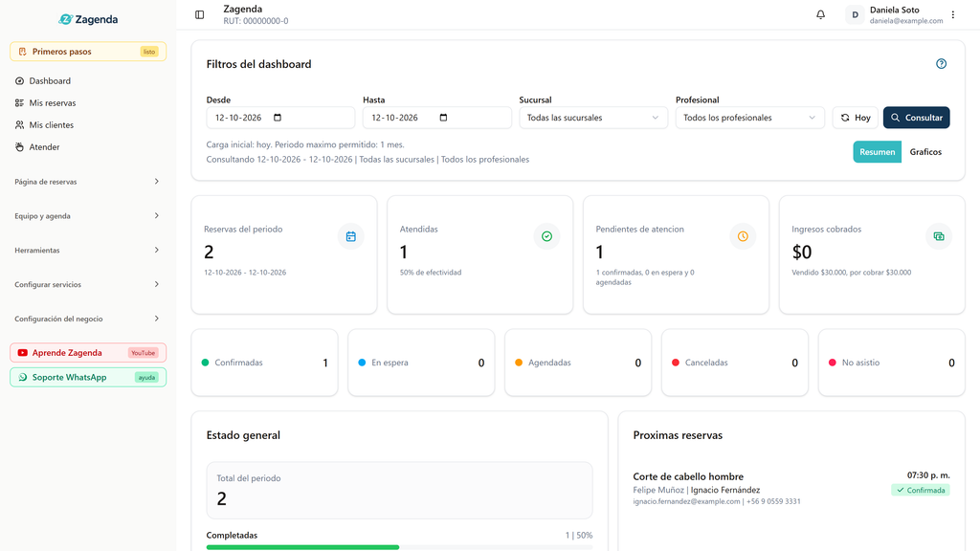Open the Desde calendar picker icon
The image size is (980, 551).
coord(278,118)
